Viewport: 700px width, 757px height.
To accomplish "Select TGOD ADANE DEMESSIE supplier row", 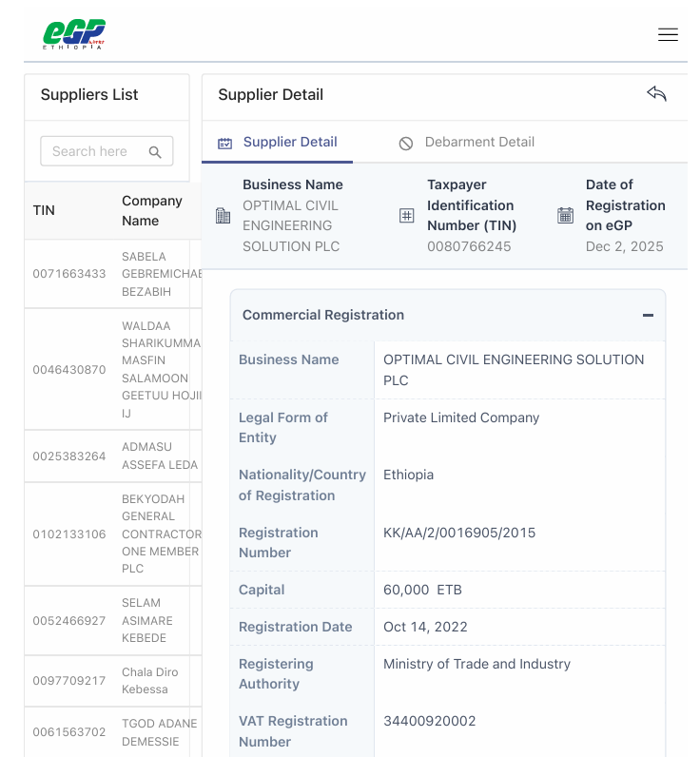I will pos(113,732).
